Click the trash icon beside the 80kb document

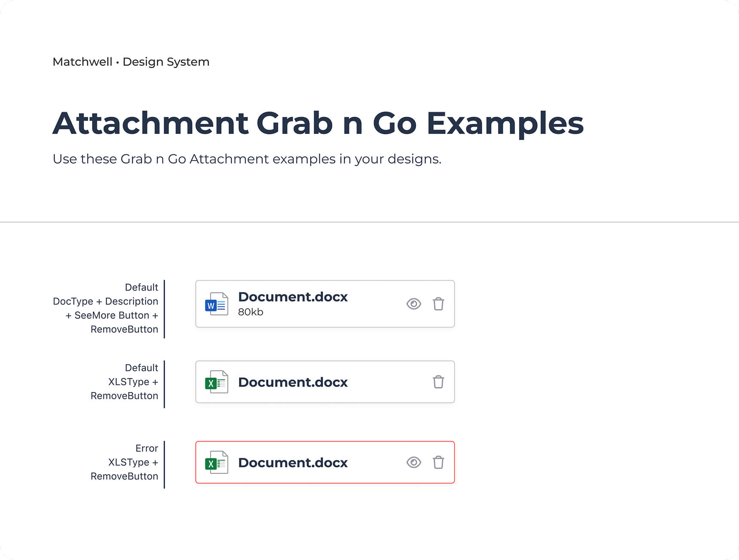point(438,304)
